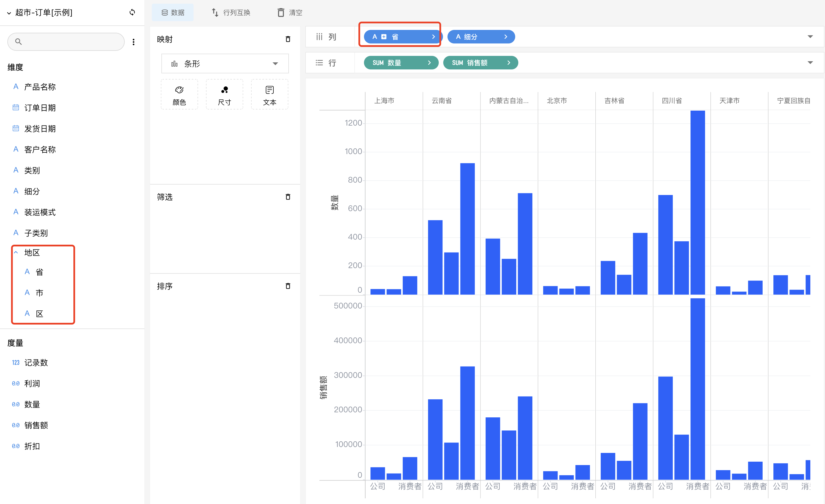Select the 市 field under 地区

pos(39,293)
